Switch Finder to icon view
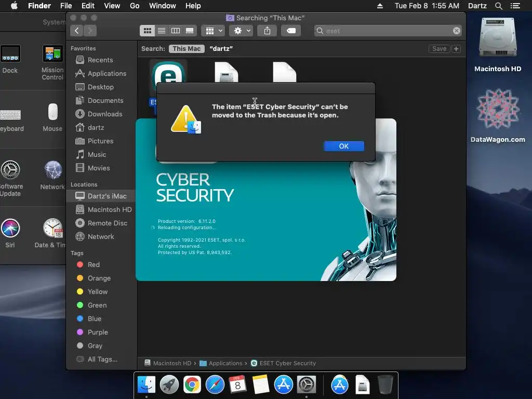The width and height of the screenshot is (532, 399). (x=147, y=31)
